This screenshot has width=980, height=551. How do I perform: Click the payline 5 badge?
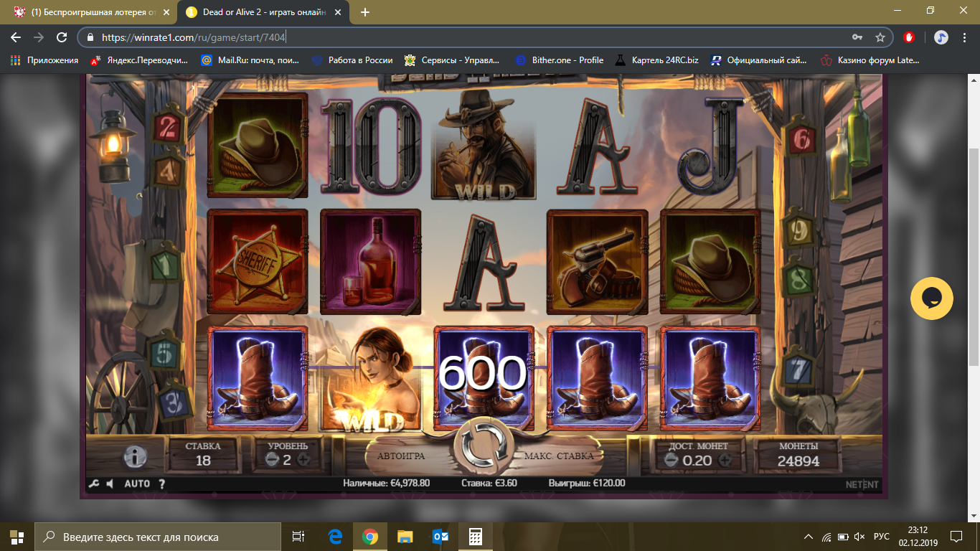click(165, 352)
